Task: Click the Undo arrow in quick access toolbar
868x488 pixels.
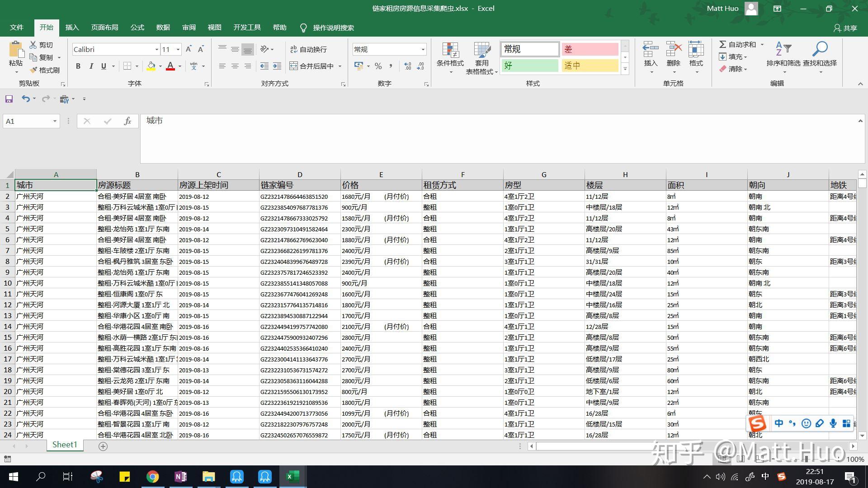Action: (26, 99)
